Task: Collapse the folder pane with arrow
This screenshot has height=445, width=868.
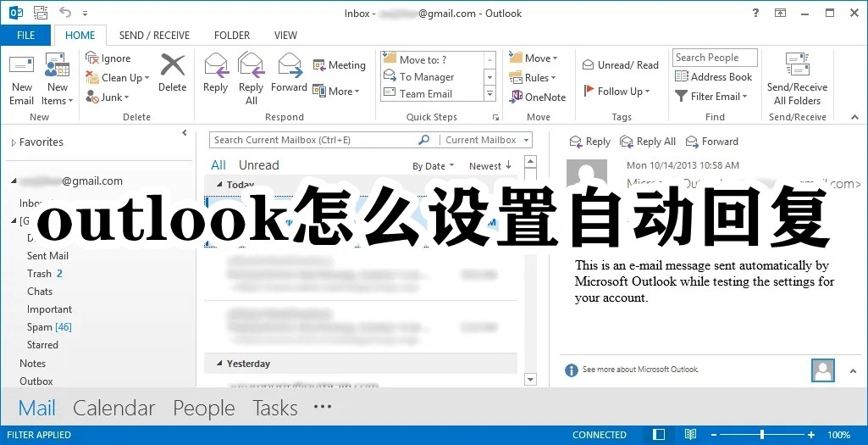Action: click(185, 133)
